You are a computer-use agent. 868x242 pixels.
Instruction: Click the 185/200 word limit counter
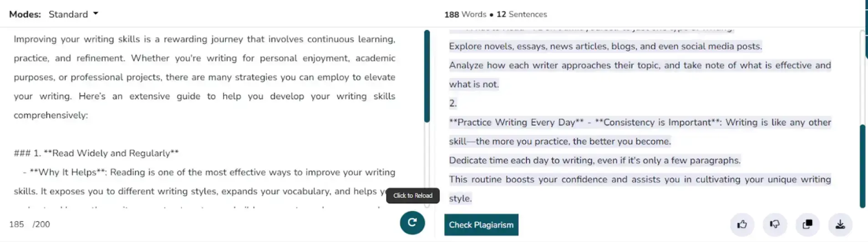pos(30,224)
